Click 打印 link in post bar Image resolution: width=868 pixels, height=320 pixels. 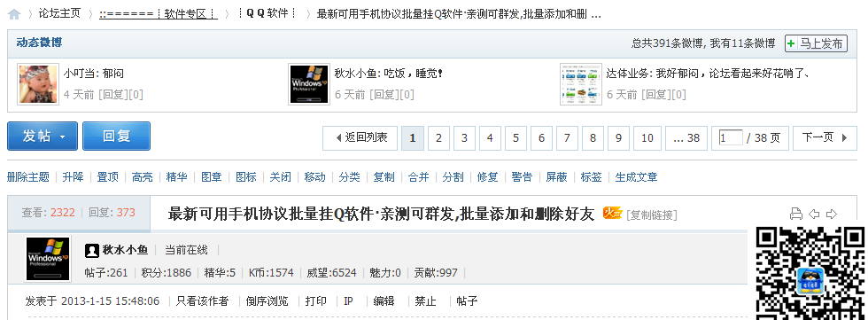(x=315, y=301)
